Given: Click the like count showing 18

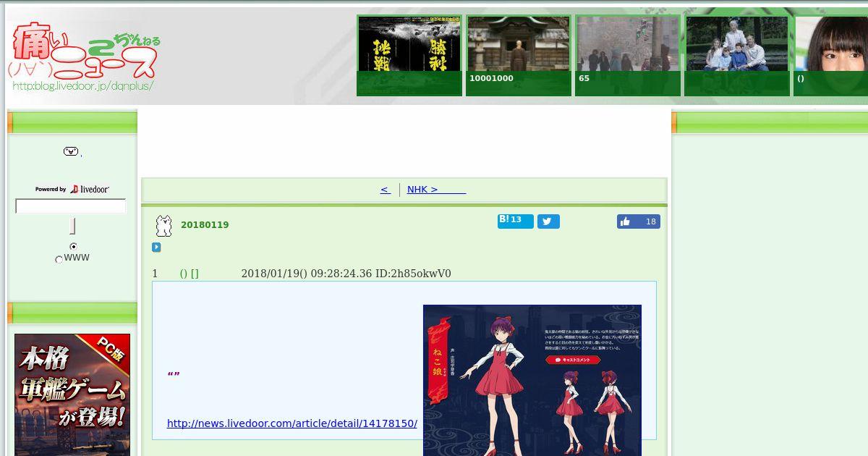Looking at the screenshot, I should pyautogui.click(x=651, y=221).
